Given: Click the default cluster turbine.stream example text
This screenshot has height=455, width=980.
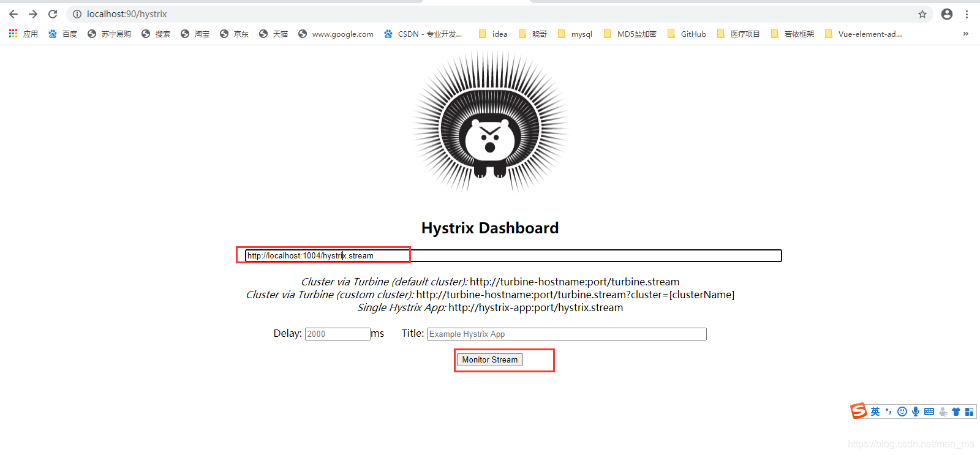Looking at the screenshot, I should click(575, 282).
